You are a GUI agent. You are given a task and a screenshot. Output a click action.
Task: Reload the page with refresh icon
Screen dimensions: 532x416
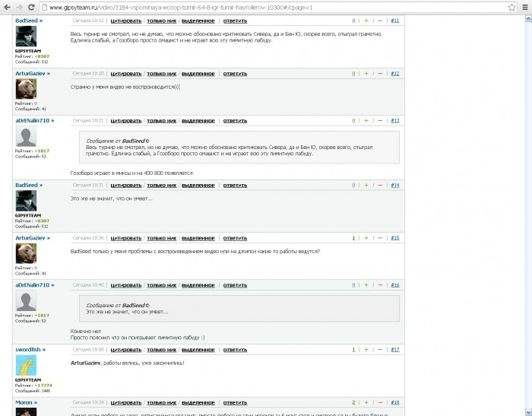[x=31, y=7]
